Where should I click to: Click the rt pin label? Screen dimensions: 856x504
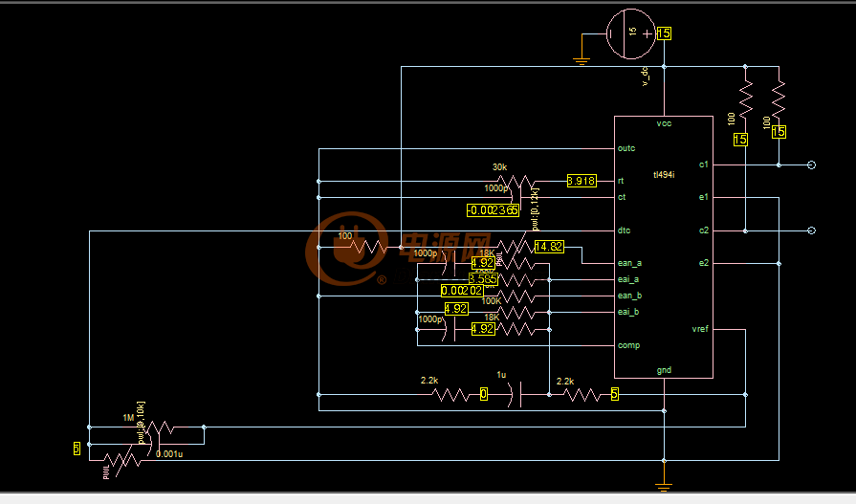(621, 181)
